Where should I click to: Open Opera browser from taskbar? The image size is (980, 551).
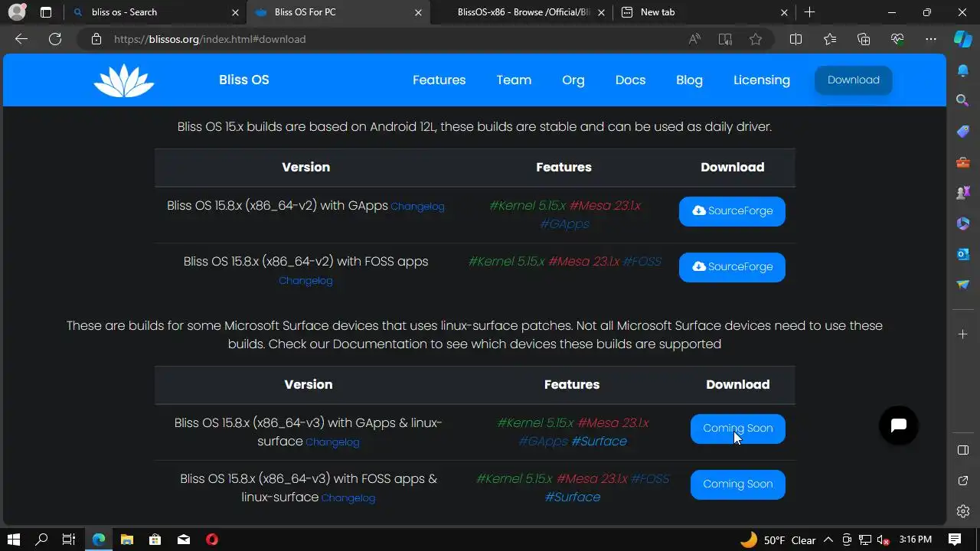coord(212,540)
